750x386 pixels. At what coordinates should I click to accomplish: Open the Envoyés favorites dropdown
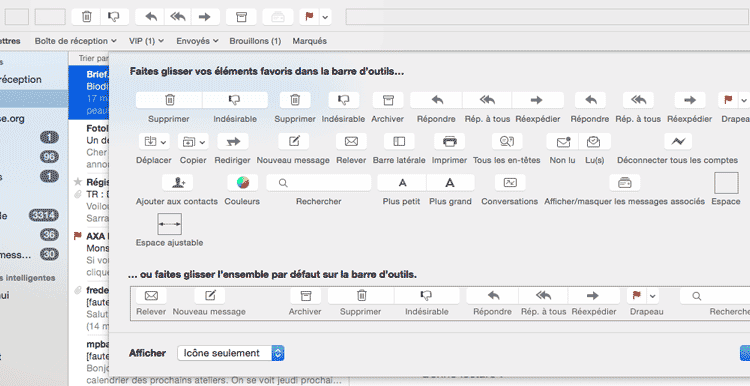tap(197, 41)
